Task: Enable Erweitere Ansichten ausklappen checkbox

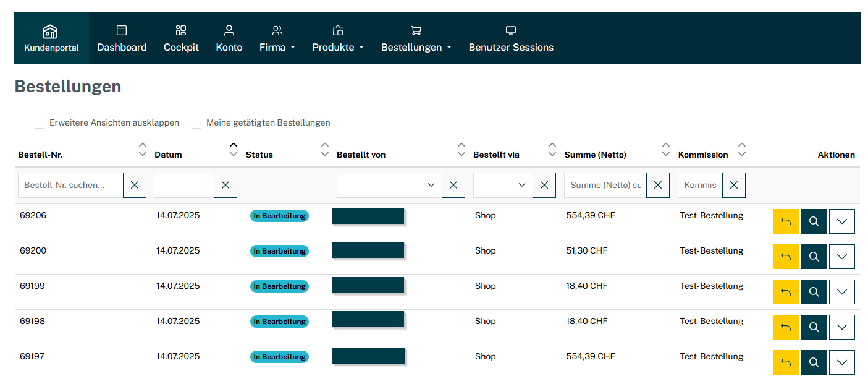Action: 40,124
